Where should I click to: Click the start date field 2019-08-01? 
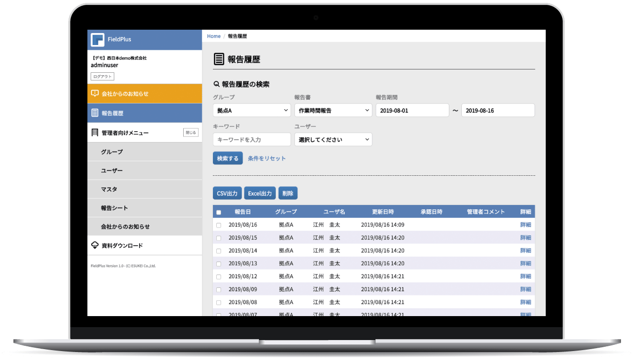tap(412, 110)
